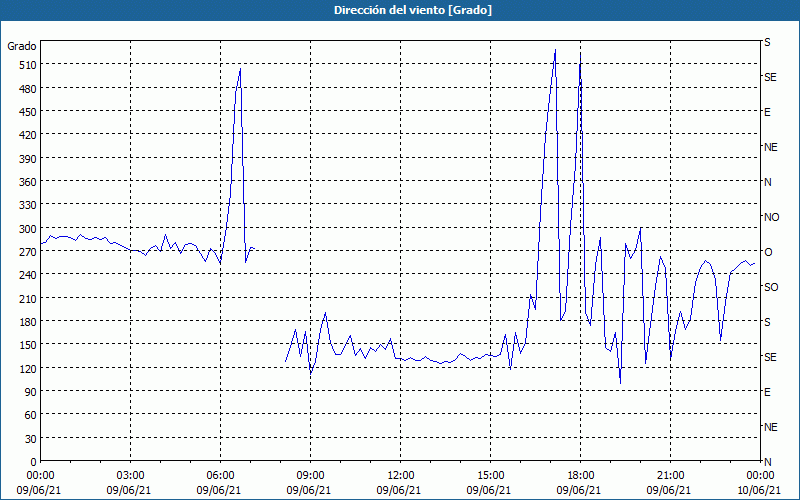800x500 pixels.
Task: Click the 'E' compass label level with 450
Action: point(767,112)
